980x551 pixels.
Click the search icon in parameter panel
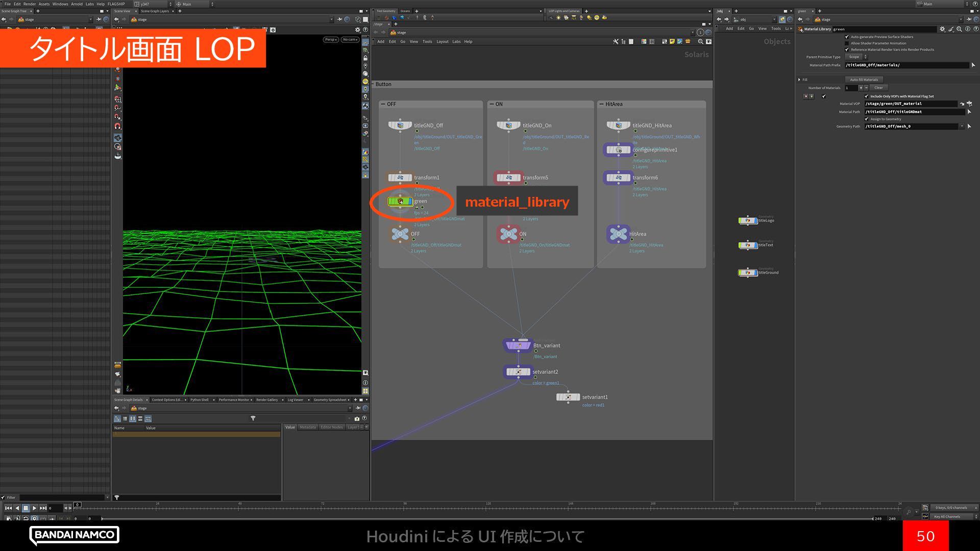(x=959, y=29)
